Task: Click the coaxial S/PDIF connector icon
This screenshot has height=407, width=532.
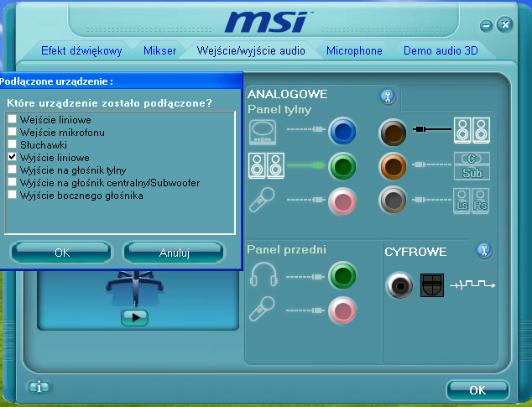Action: 399,285
